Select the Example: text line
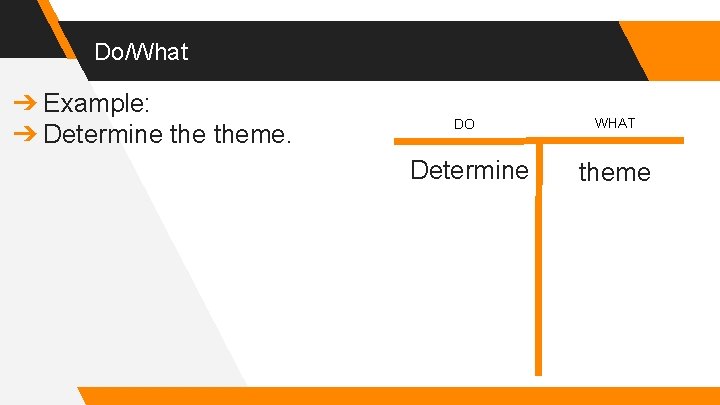The width and height of the screenshot is (720, 405). pos(97,104)
